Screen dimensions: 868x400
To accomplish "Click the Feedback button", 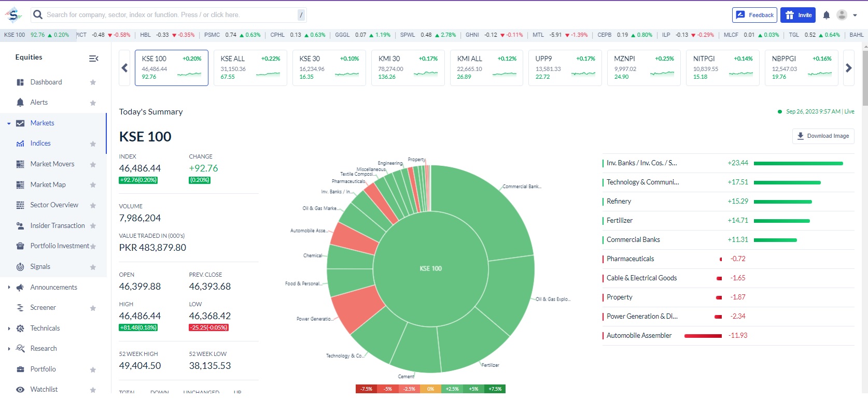I will [755, 15].
